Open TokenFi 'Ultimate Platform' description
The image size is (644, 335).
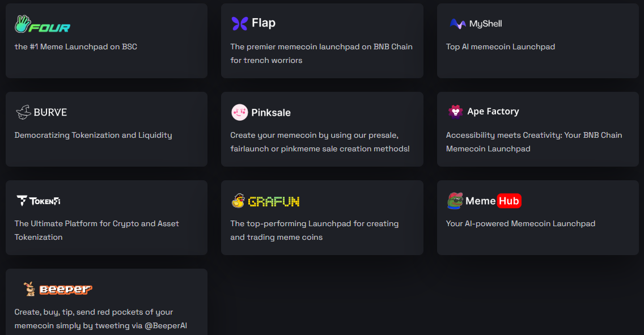[x=96, y=230]
